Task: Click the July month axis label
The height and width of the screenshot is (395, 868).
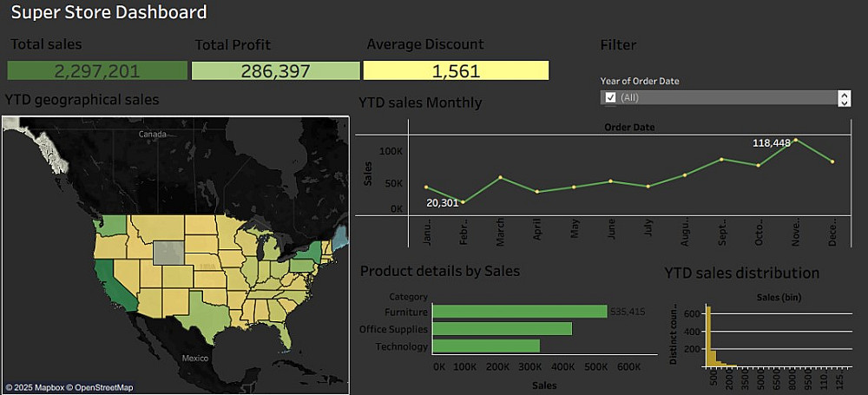Action: (648, 228)
